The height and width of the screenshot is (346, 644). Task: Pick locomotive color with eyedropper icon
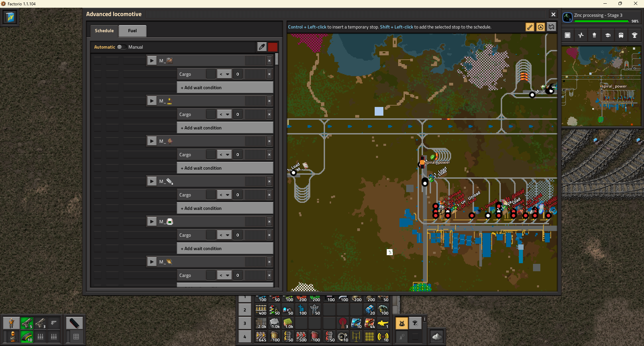coord(262,47)
